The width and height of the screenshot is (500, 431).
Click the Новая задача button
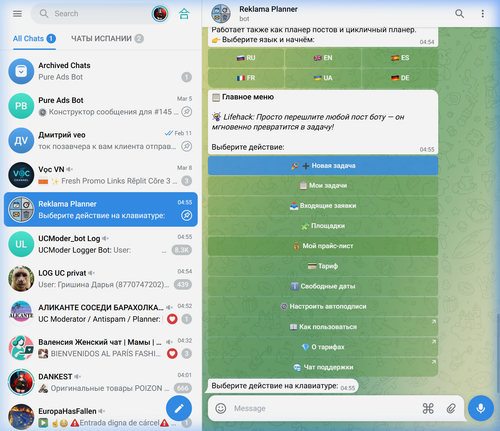pyautogui.click(x=323, y=166)
